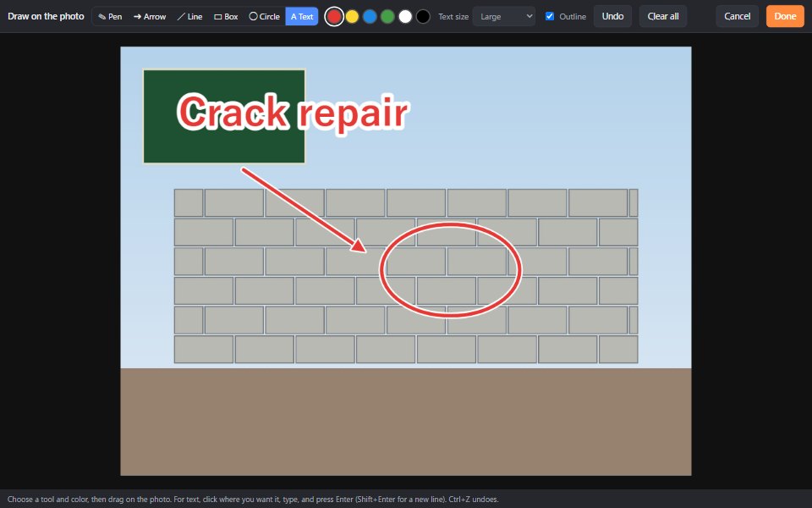Select the Arrow tool
Viewport: 812px width, 508px height.
(x=150, y=17)
